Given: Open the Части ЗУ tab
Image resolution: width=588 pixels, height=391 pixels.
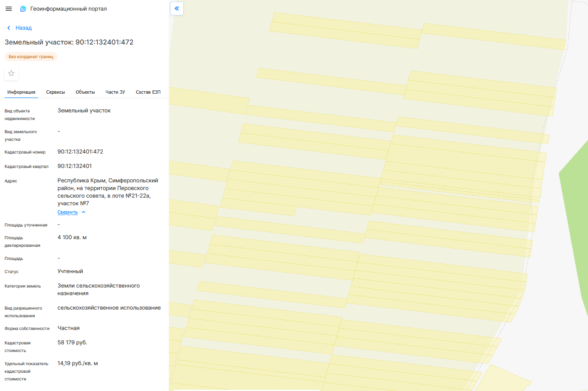Looking at the screenshot, I should click(115, 92).
